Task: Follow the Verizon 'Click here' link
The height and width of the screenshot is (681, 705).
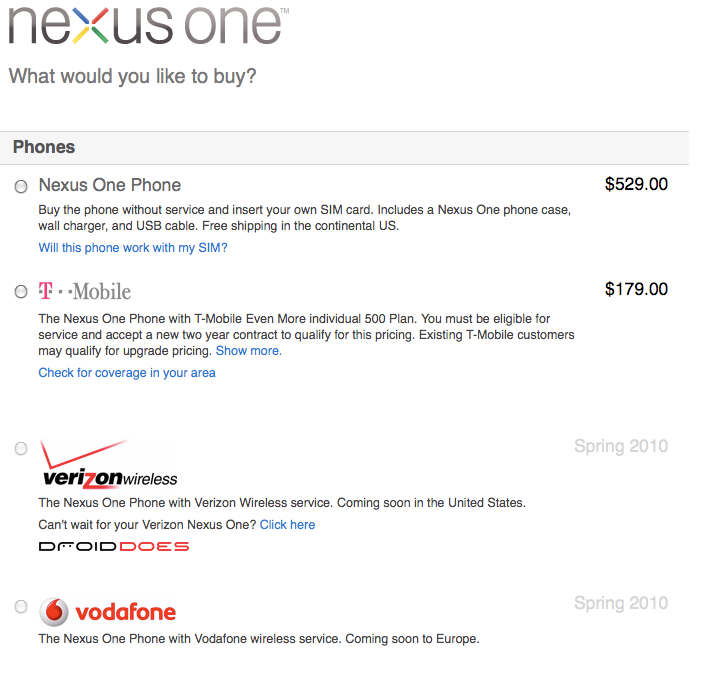Action: 287,525
